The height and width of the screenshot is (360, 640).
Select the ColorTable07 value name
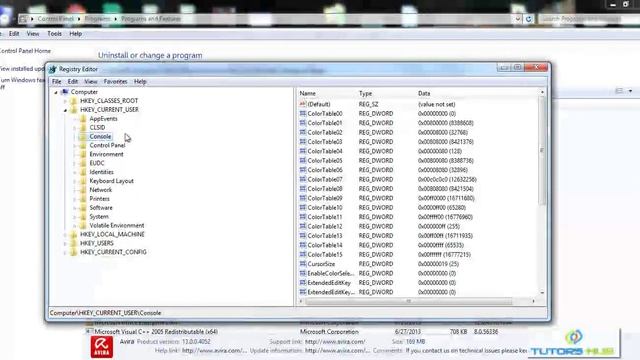coord(325,180)
